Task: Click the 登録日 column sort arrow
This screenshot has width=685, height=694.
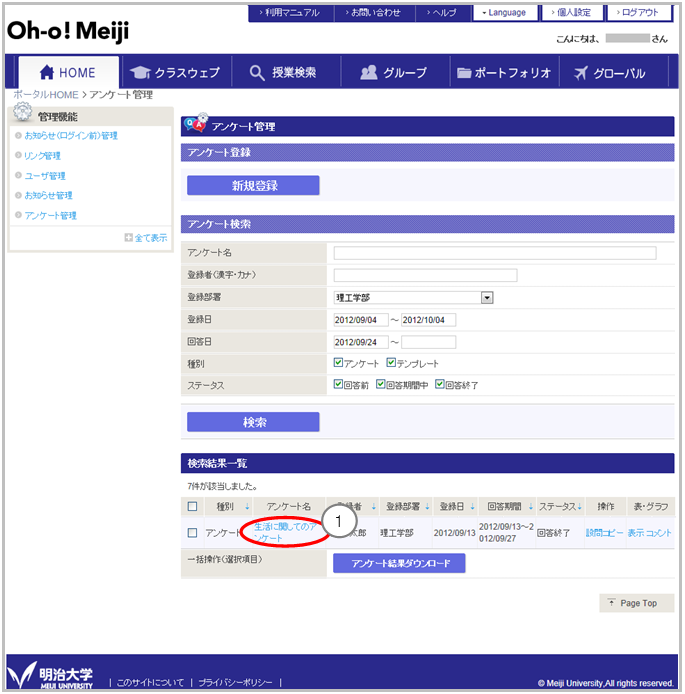Action: (x=472, y=506)
